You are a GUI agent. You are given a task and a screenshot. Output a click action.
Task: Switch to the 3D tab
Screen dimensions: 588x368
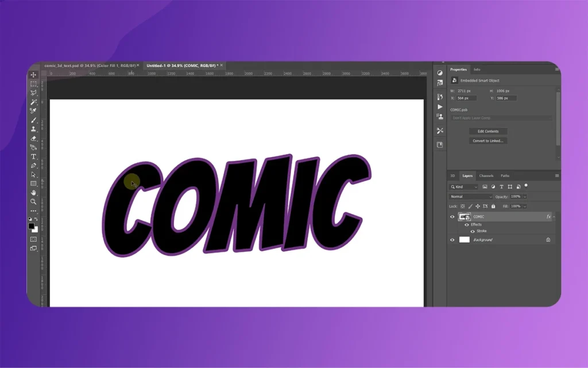[452, 176]
